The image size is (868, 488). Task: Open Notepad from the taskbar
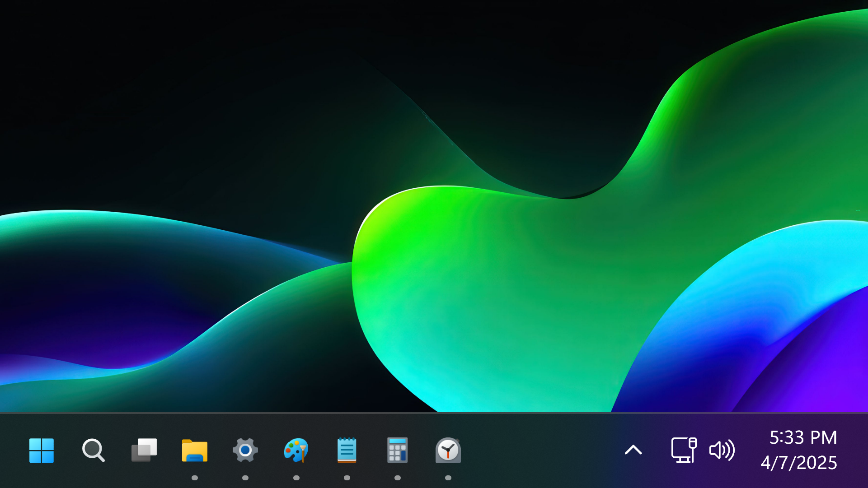347,450
